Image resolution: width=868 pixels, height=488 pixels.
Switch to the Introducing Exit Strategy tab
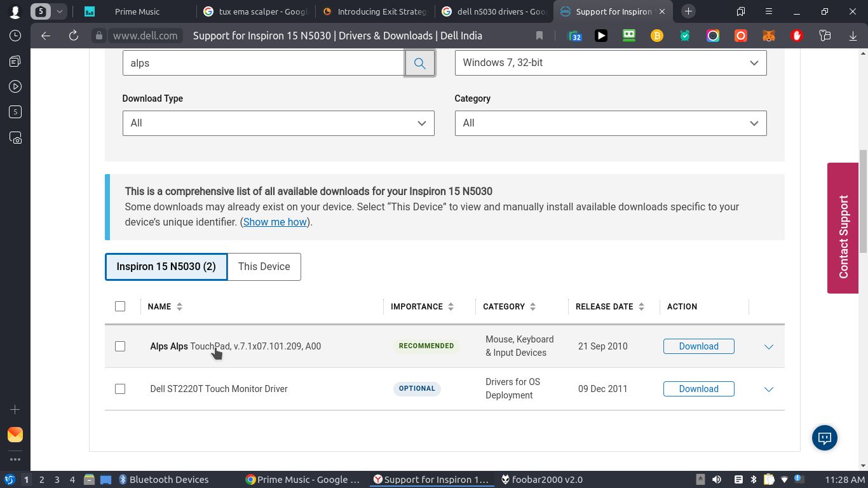click(x=375, y=11)
